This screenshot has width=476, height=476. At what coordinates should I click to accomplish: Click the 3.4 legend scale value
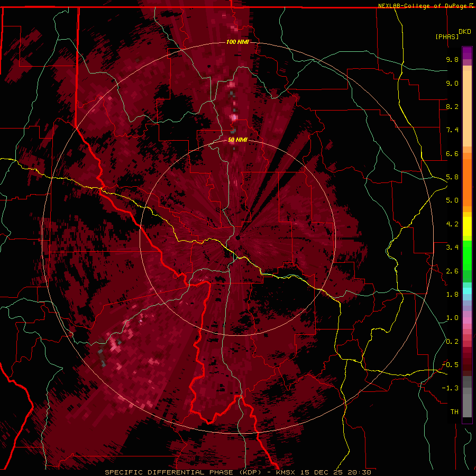[x=452, y=248]
